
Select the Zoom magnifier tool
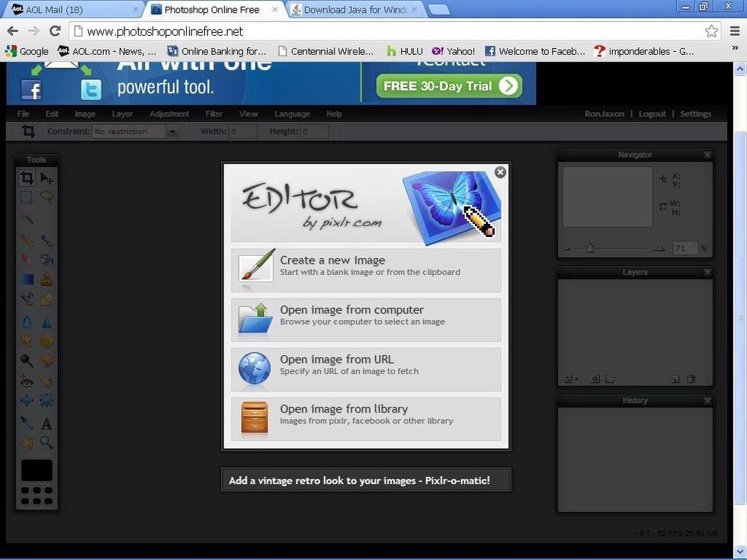pyautogui.click(x=46, y=443)
